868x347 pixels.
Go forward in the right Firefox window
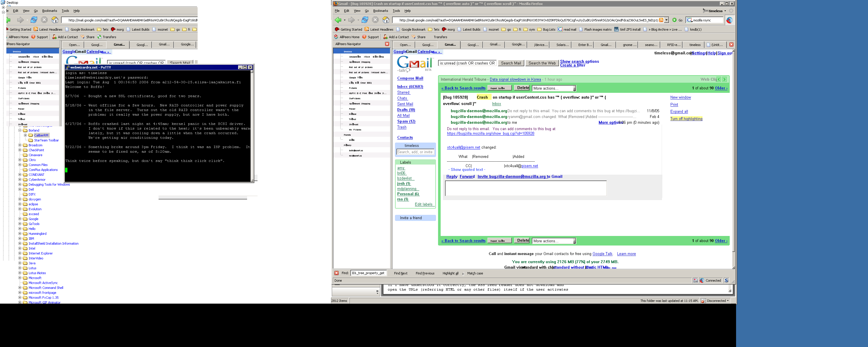coord(352,20)
